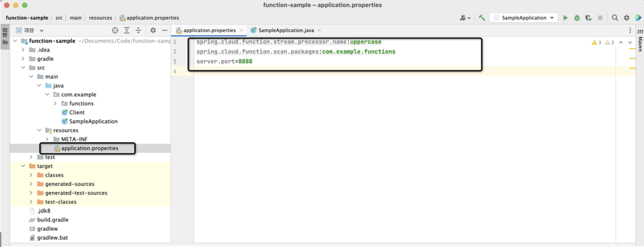Collapse the target folder

tap(23, 166)
